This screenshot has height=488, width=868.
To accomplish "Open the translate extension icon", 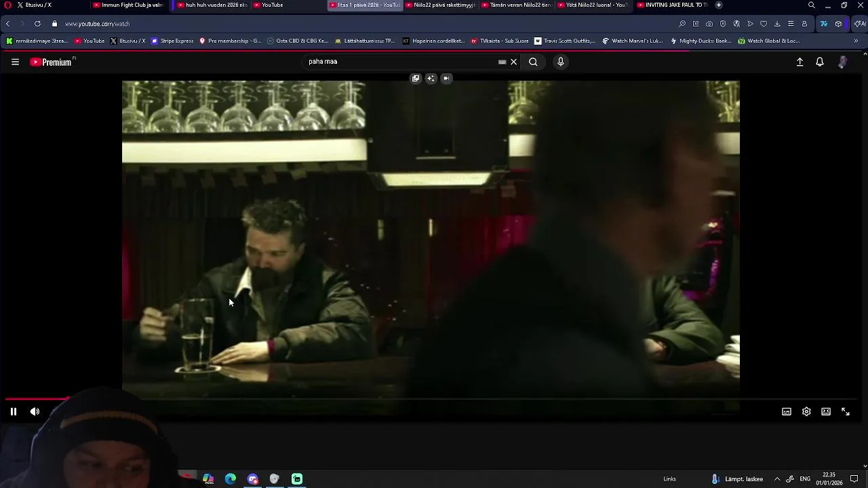I will [824, 24].
